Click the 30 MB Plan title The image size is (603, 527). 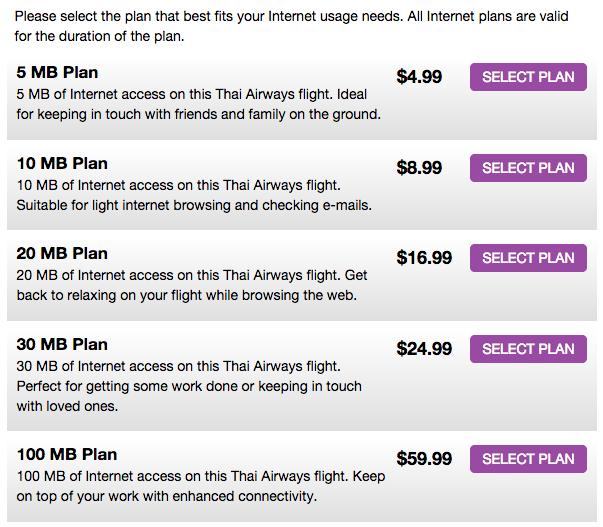pos(62,345)
